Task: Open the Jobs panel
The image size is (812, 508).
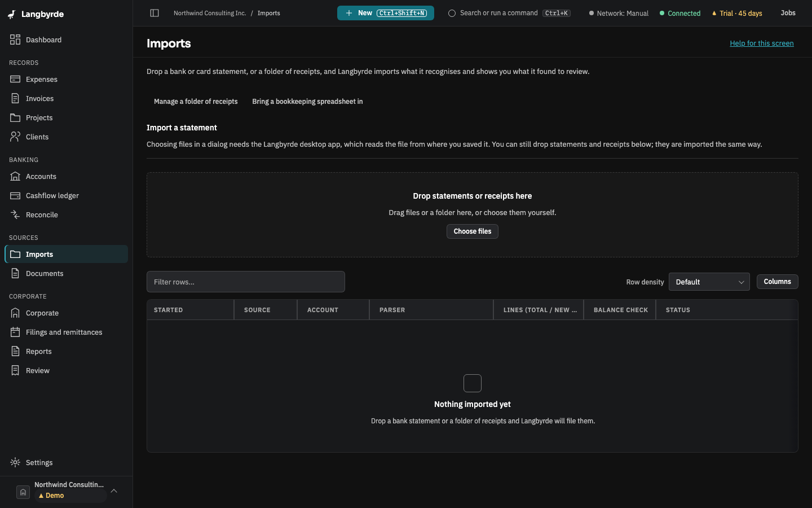Action: [x=788, y=13]
